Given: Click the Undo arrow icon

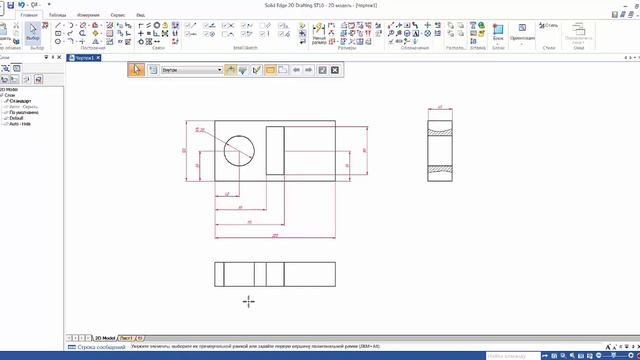Looking at the screenshot, I should point(21,5).
